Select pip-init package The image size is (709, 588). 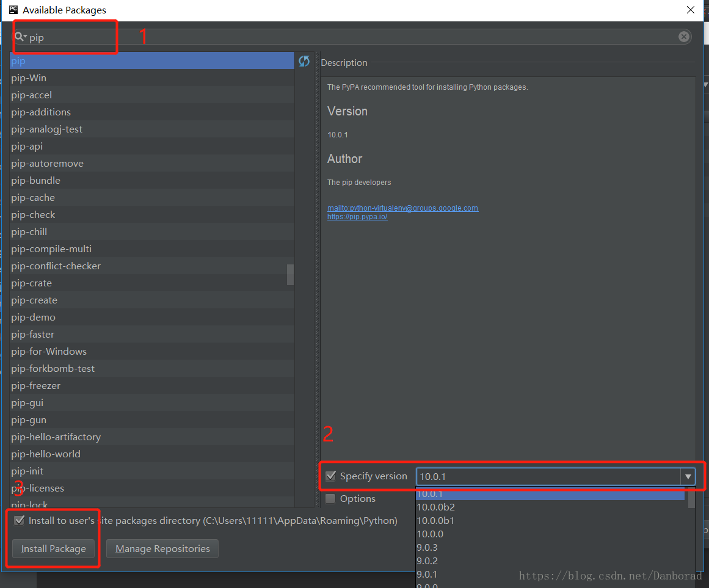click(x=152, y=471)
